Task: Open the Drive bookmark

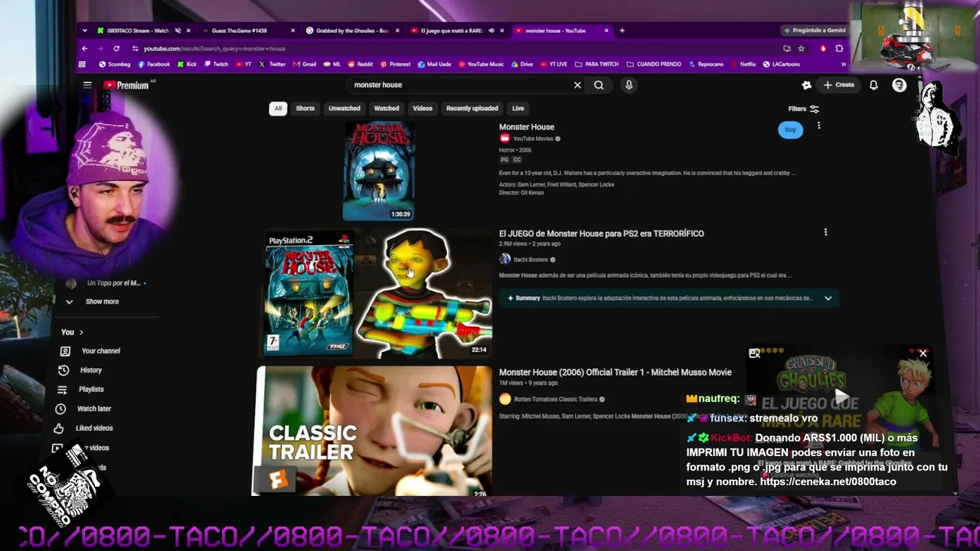Action: (x=521, y=64)
